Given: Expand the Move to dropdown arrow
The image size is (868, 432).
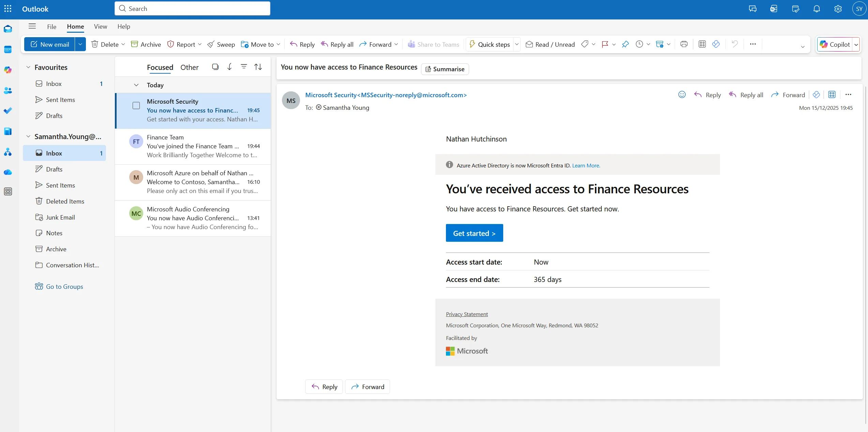Looking at the screenshot, I should tap(278, 44).
